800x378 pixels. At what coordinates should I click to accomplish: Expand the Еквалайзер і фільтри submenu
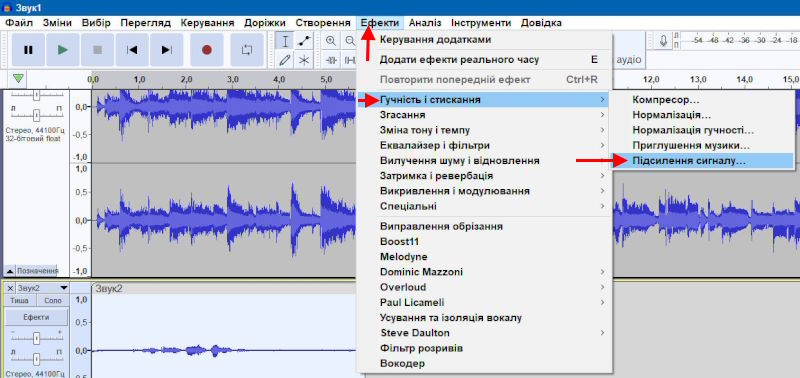click(484, 145)
